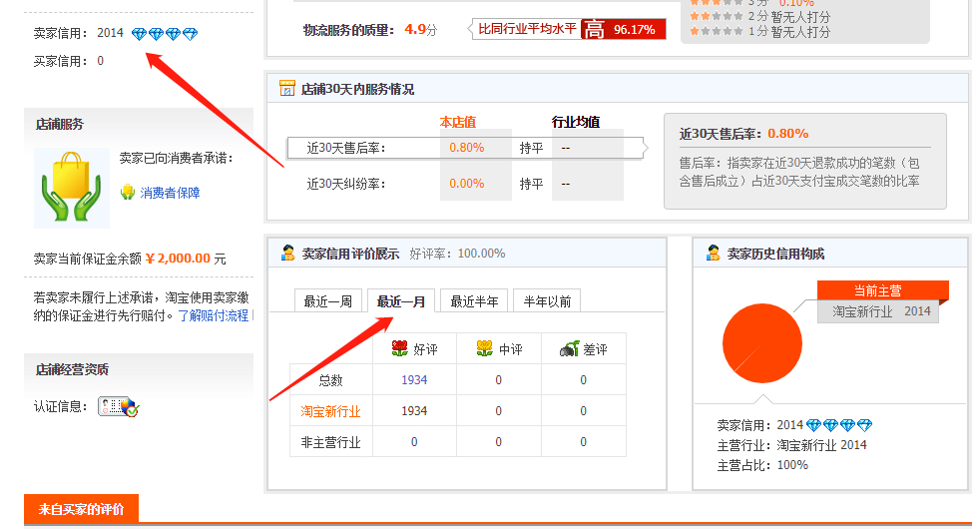Click the orange pie chart
This screenshot has width=980, height=529.
click(x=761, y=343)
